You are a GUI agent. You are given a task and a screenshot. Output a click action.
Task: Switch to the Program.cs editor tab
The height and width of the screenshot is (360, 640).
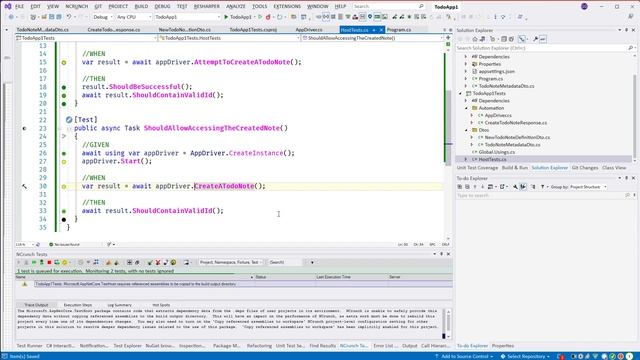tap(399, 30)
